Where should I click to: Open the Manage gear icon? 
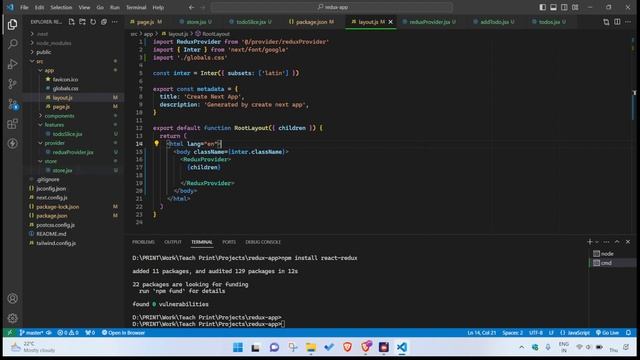(12, 318)
